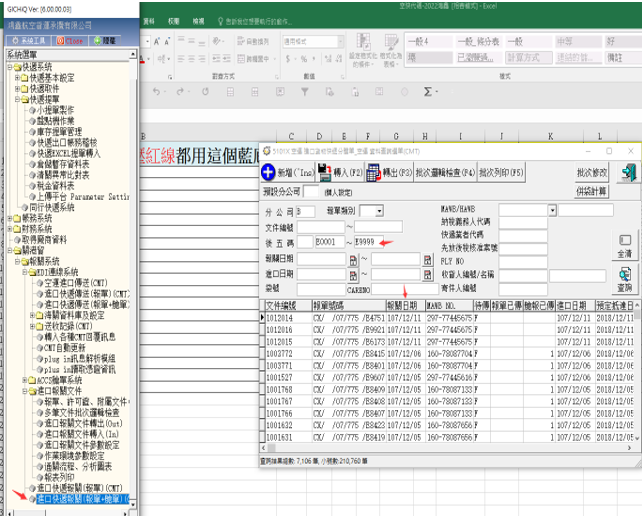Open calendar picker for 進口日期 end date
The height and width of the screenshot is (516, 642).
pyautogui.click(x=427, y=274)
